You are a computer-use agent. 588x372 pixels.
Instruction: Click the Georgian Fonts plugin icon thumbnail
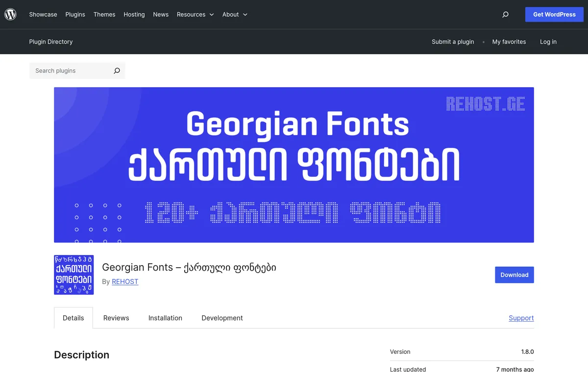pyautogui.click(x=74, y=275)
